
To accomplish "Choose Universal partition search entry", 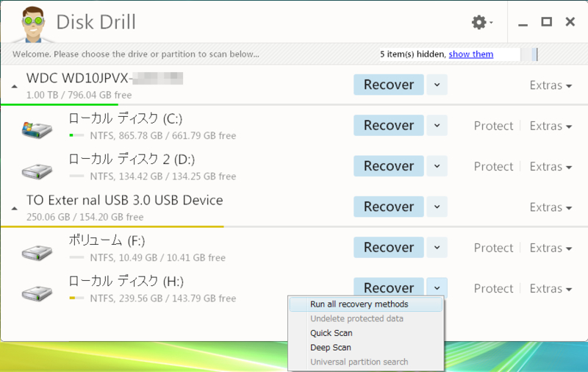I will (366, 362).
